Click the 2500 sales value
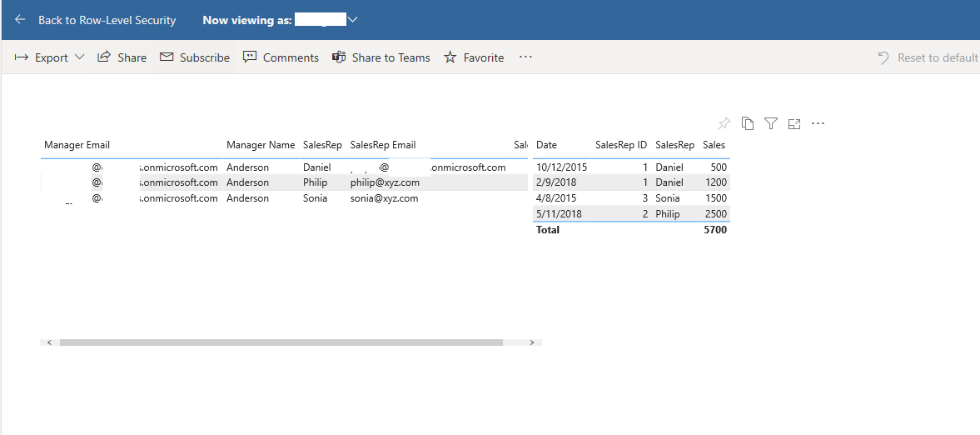Image resolution: width=980 pixels, height=435 pixels. pos(715,214)
